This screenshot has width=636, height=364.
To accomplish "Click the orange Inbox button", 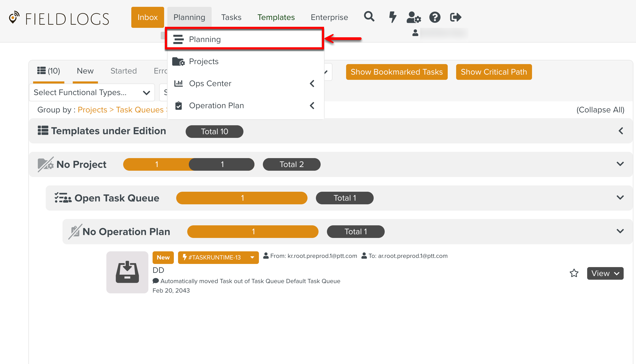I will [x=148, y=17].
